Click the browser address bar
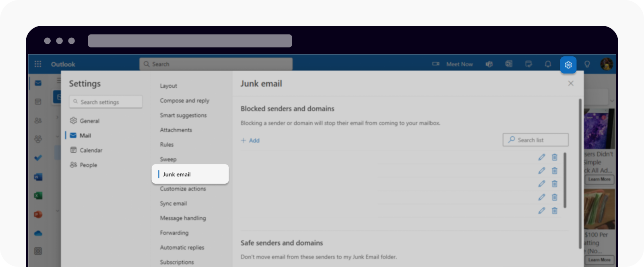644x267 pixels. click(190, 41)
